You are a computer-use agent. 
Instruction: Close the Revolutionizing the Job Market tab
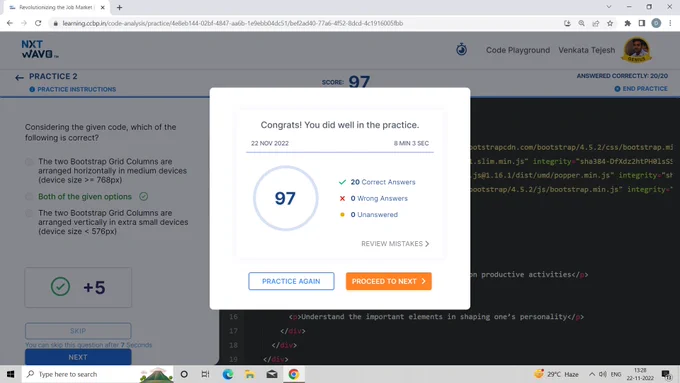103,7
